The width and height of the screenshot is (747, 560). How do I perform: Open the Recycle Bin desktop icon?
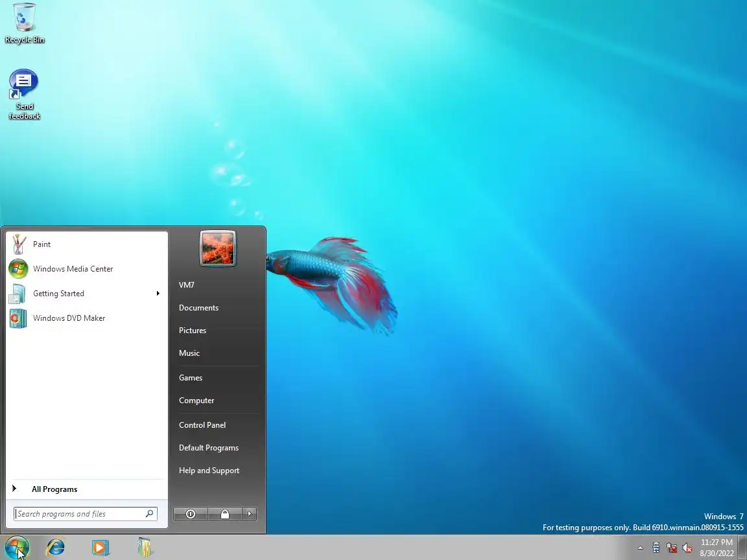click(x=24, y=23)
